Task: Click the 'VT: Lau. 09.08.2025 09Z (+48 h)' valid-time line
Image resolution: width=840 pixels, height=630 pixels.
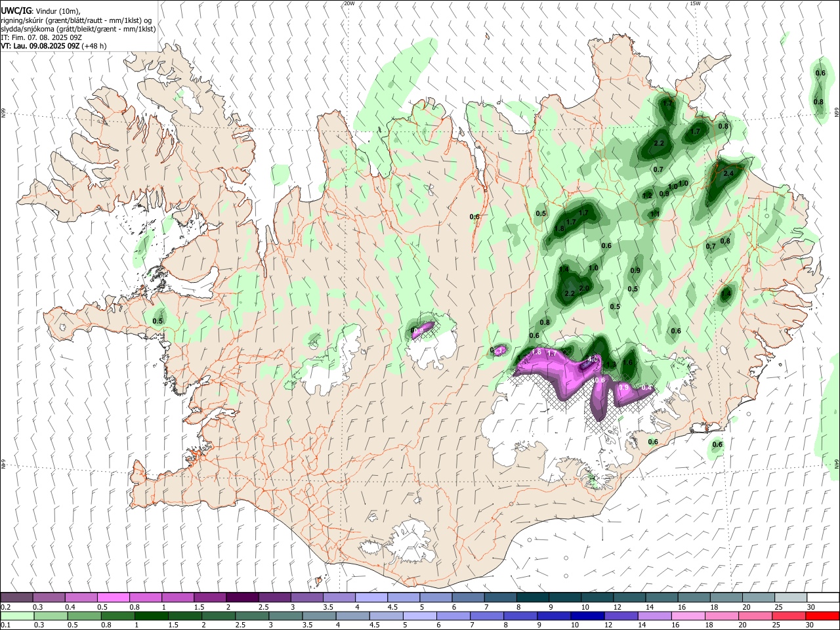Action: tap(54, 46)
